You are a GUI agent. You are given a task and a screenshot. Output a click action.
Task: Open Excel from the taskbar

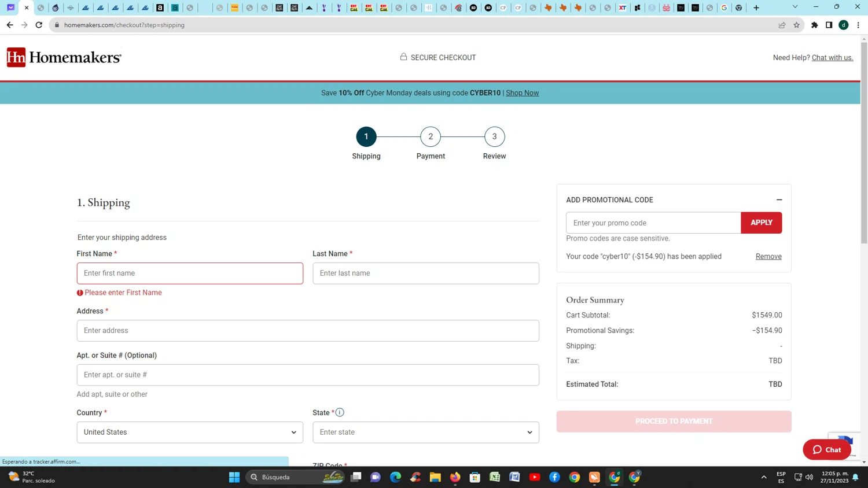coord(495,477)
